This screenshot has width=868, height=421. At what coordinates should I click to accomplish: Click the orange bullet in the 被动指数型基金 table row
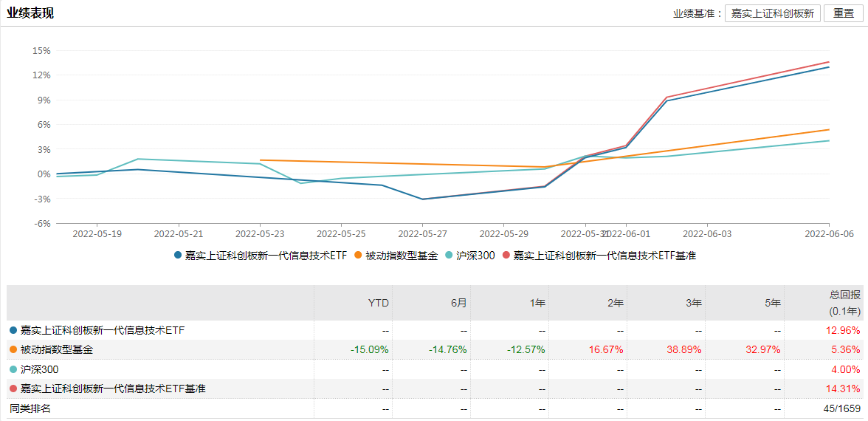(13, 350)
